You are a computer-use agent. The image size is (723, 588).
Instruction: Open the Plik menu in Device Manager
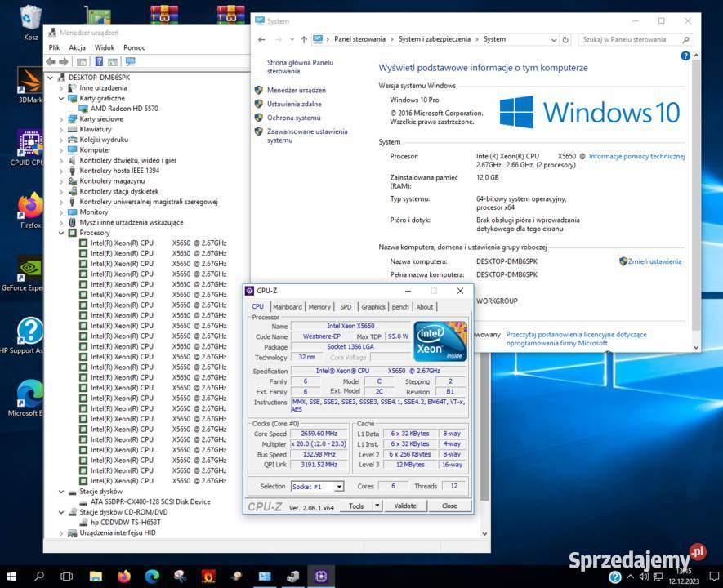[x=55, y=47]
